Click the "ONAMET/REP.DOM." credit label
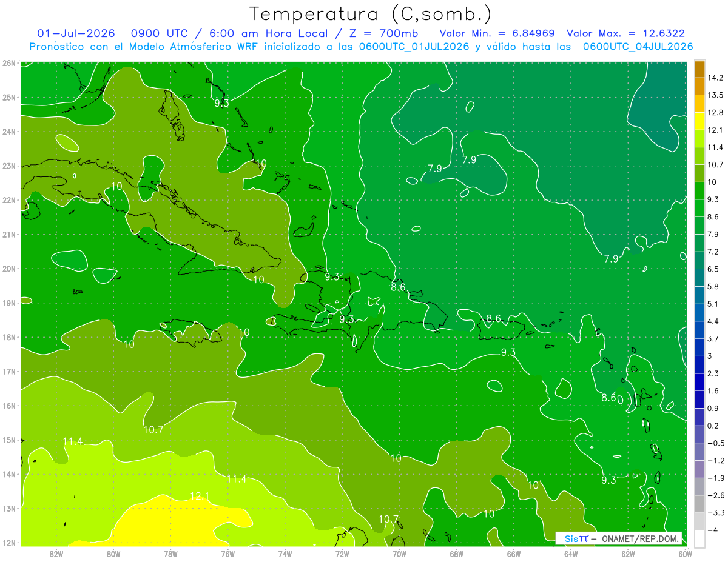728x562 pixels. point(640,538)
